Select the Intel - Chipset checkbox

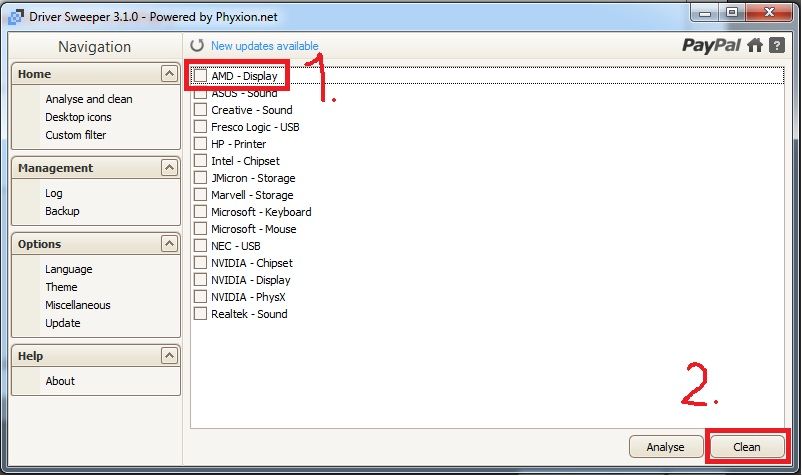[x=201, y=161]
